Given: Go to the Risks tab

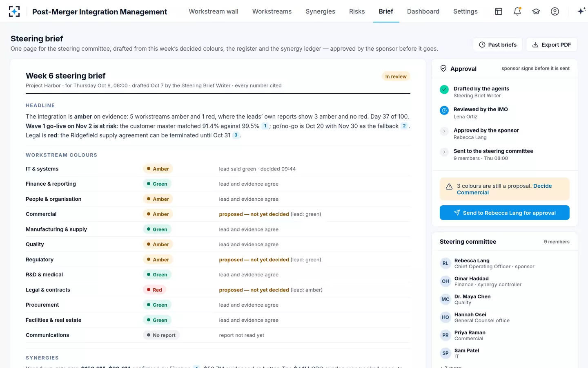Looking at the screenshot, I should pos(357,11).
